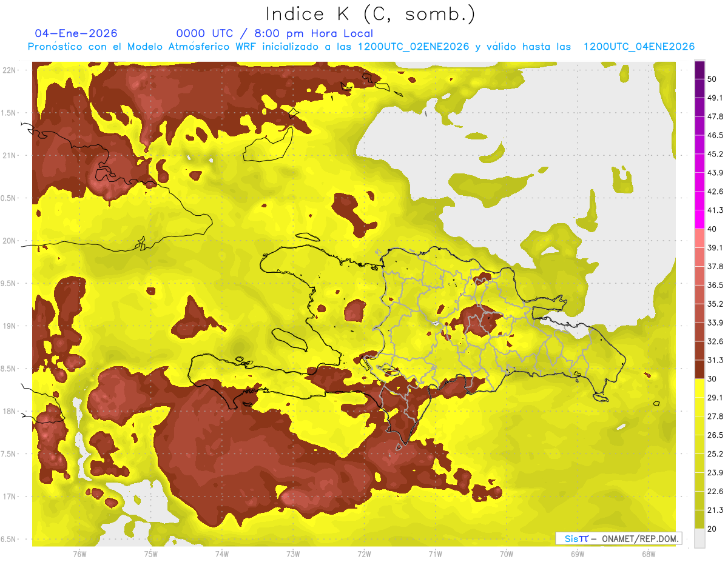This screenshot has height=562, width=728.
Task: Click the 'ONAMET/REP.DOM.' credit box
Action: click(618, 538)
